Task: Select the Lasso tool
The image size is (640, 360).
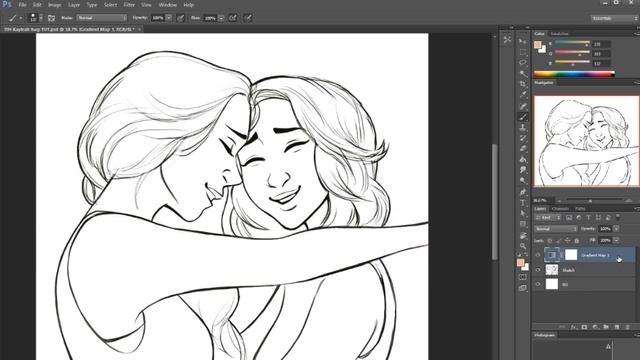Action: (523, 62)
